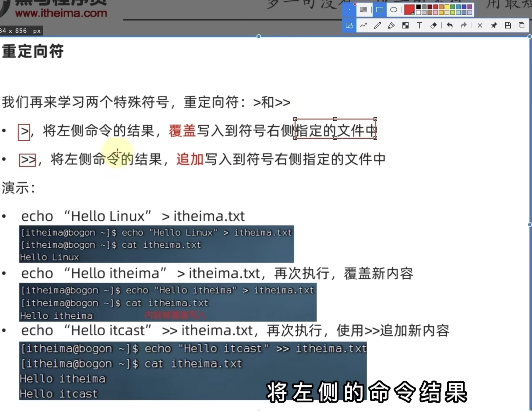Click the terminal line 'Hello Linux' output
Image resolution: width=532 pixels, height=411 pixels.
[49, 257]
